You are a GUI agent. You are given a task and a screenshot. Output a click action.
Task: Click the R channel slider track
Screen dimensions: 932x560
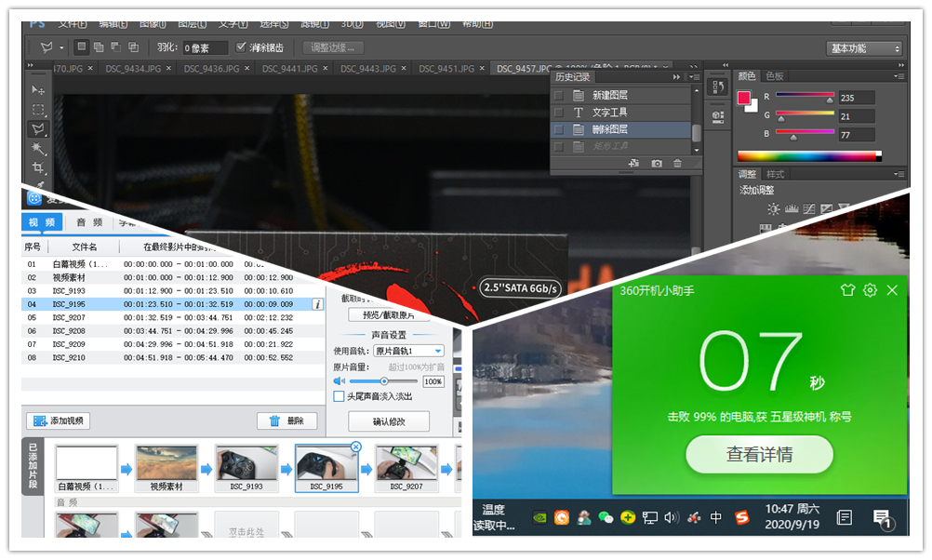pos(805,95)
